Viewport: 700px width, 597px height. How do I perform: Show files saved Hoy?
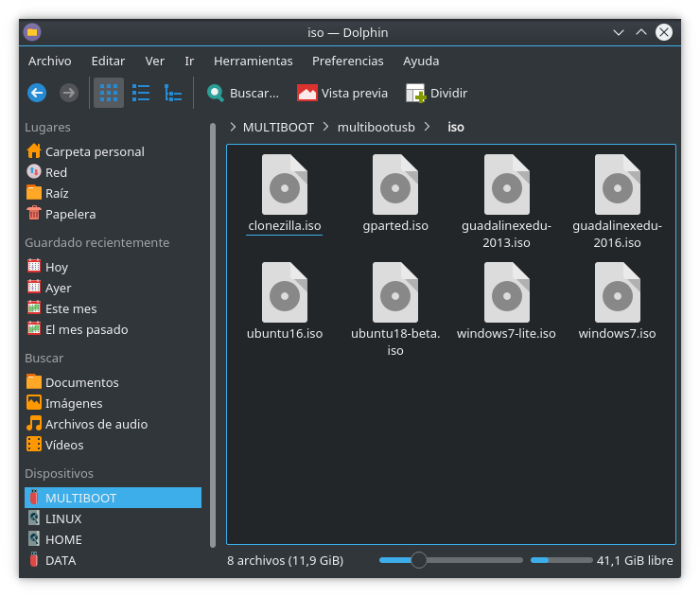click(113, 267)
